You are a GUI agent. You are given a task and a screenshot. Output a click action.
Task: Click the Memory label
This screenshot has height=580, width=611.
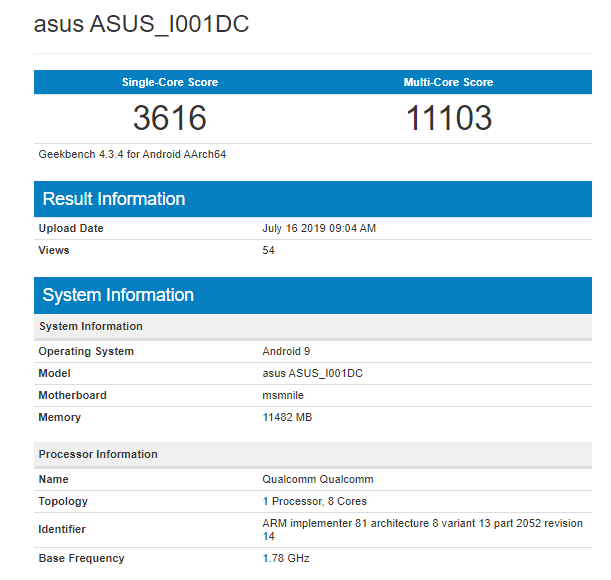point(59,417)
